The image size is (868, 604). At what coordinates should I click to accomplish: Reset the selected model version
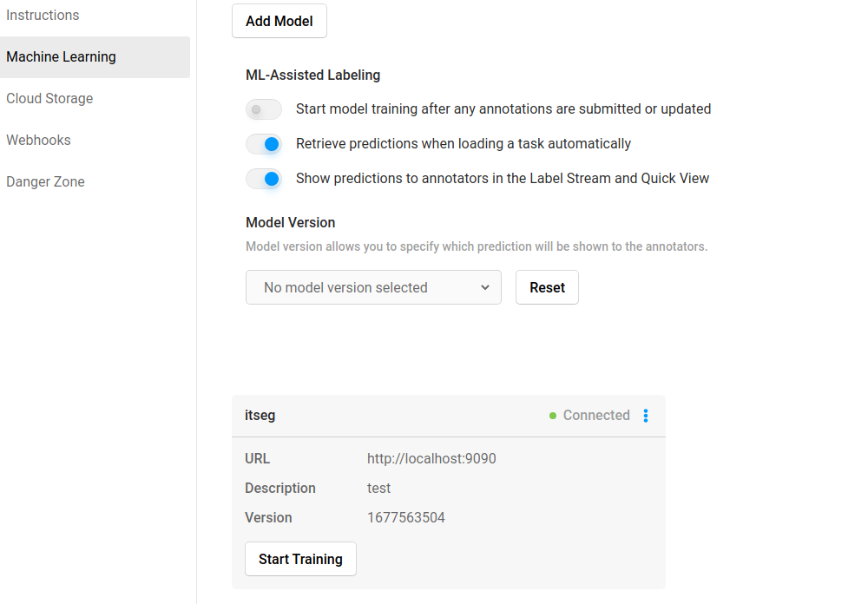[547, 287]
